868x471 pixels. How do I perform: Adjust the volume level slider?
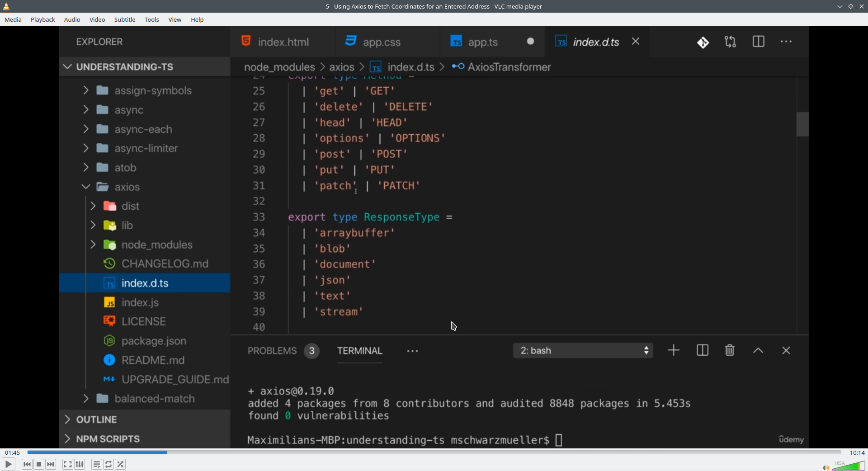(x=849, y=466)
